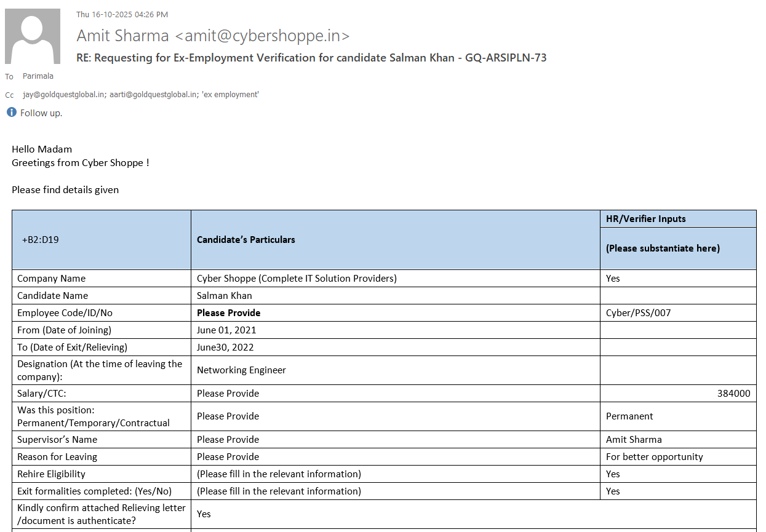Click the +B2:D19 table header cell

click(x=41, y=240)
